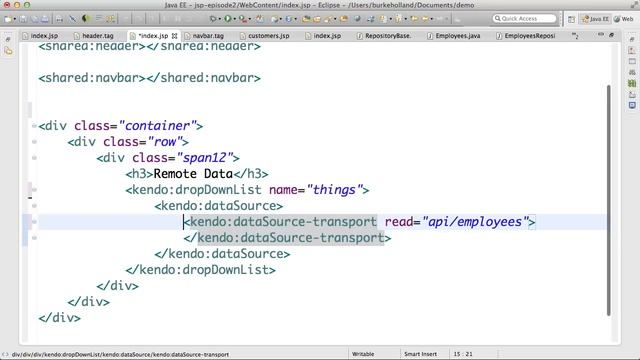Go to Last Edit Location icon
Screen dimensions: 640x360
click(414, 19)
